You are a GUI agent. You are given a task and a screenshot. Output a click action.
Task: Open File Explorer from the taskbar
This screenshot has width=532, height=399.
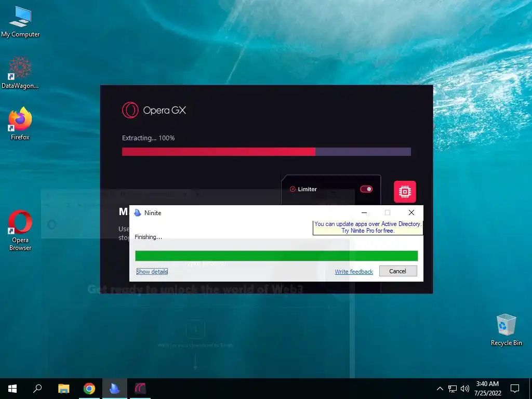[63, 389]
